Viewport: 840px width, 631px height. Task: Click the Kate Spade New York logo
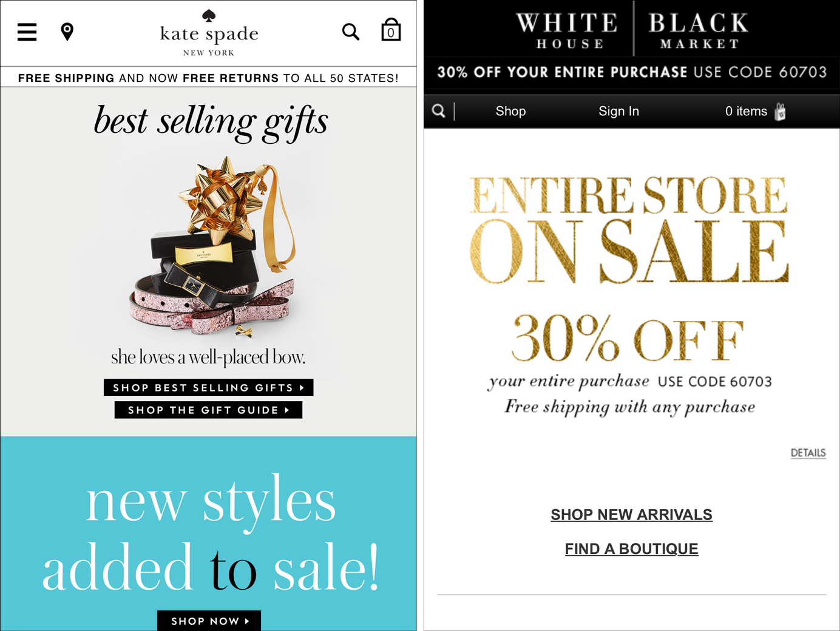(x=209, y=33)
